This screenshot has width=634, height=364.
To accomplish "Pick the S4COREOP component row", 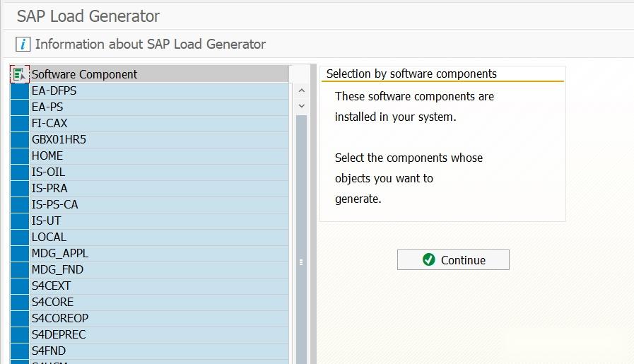I will (60, 318).
